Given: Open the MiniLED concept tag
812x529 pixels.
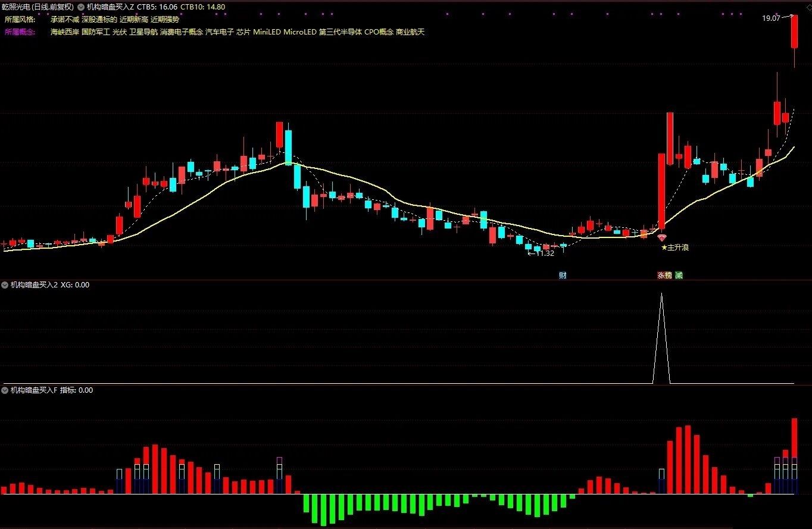Looking at the screenshot, I should point(267,32).
